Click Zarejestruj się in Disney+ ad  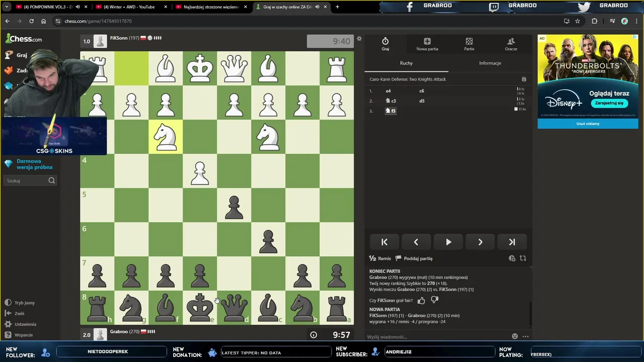click(x=609, y=103)
